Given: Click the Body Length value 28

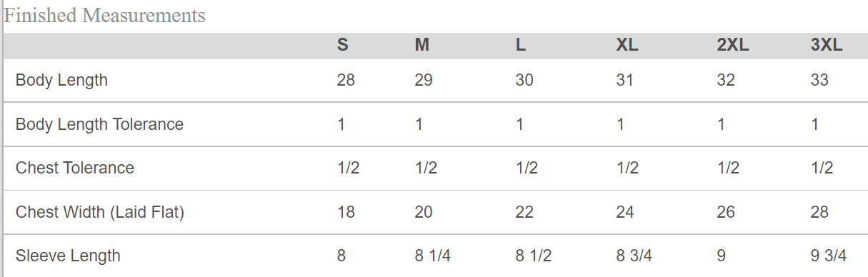Looking at the screenshot, I should click(x=346, y=80).
